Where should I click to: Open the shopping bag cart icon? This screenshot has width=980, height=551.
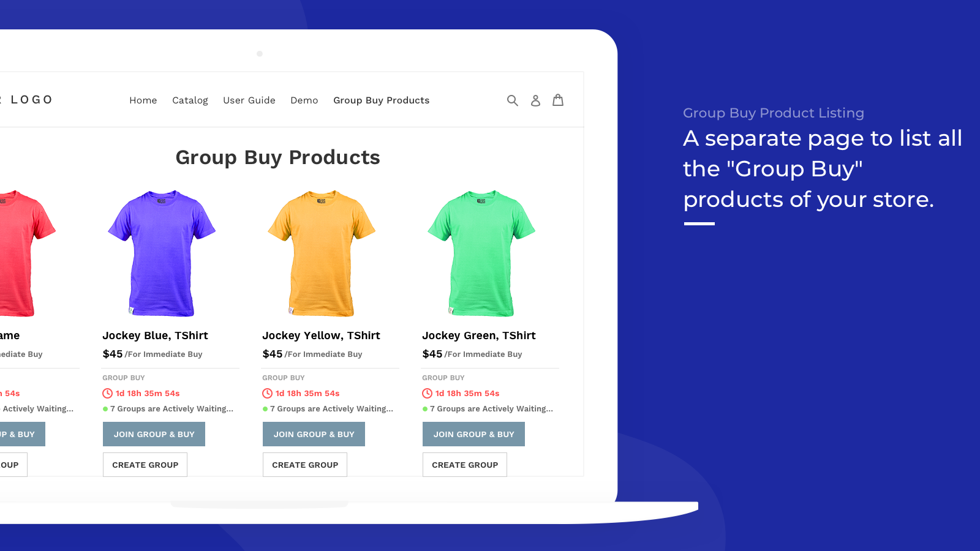[x=558, y=100]
